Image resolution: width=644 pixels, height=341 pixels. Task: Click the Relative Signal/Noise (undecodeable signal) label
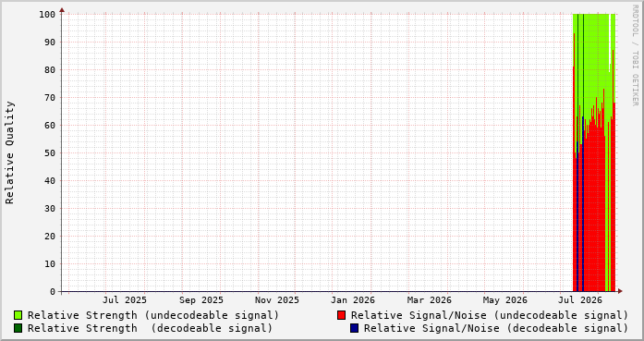[490, 315]
